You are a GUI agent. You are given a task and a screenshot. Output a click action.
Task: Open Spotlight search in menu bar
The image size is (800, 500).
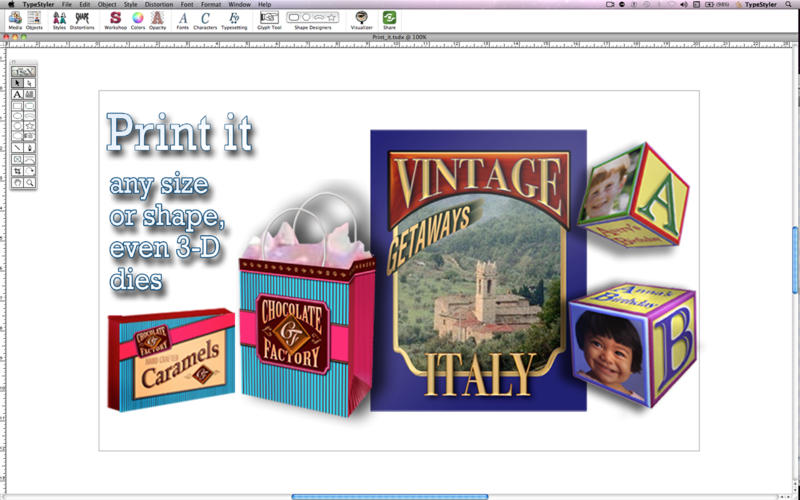coord(790,4)
